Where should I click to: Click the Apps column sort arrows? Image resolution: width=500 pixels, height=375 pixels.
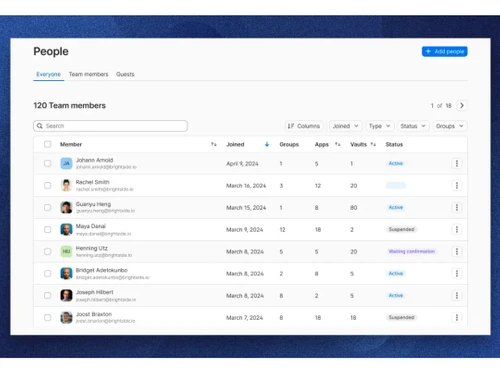[338, 144]
